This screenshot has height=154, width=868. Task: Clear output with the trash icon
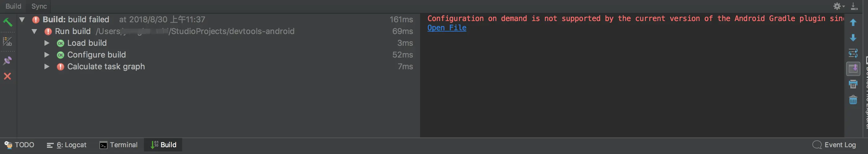pos(853,100)
